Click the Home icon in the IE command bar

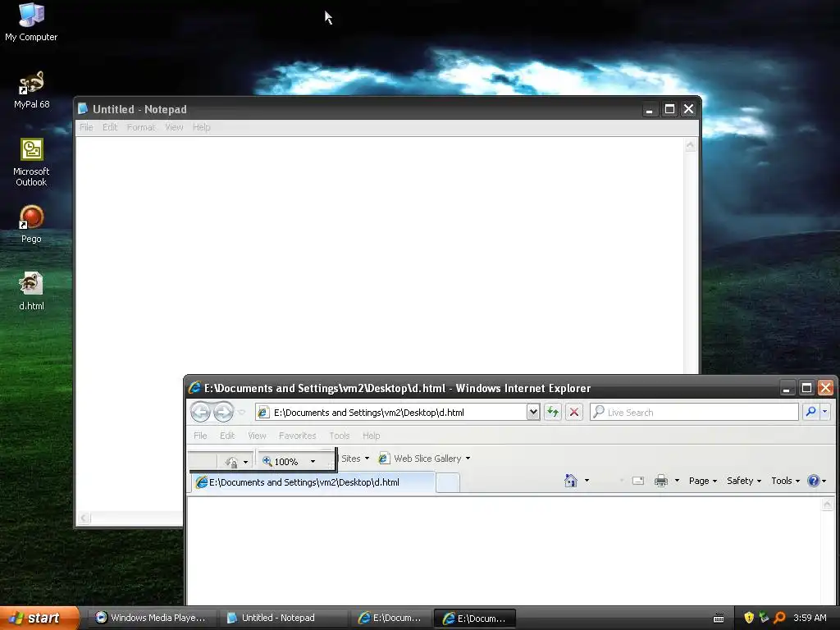[x=571, y=481]
